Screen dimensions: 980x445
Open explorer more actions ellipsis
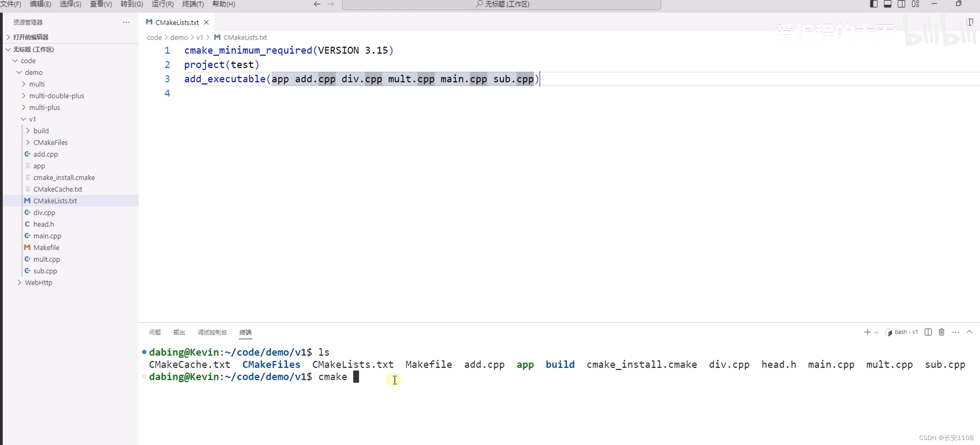coord(126,22)
